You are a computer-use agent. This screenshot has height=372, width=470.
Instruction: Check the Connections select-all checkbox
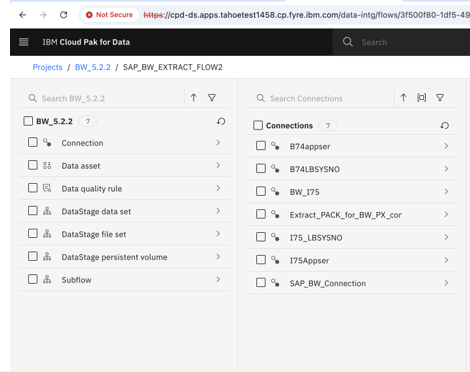(x=258, y=125)
